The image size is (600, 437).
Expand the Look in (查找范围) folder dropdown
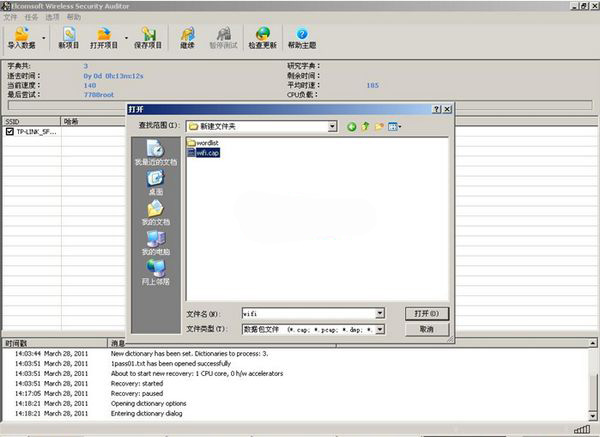[x=331, y=127]
